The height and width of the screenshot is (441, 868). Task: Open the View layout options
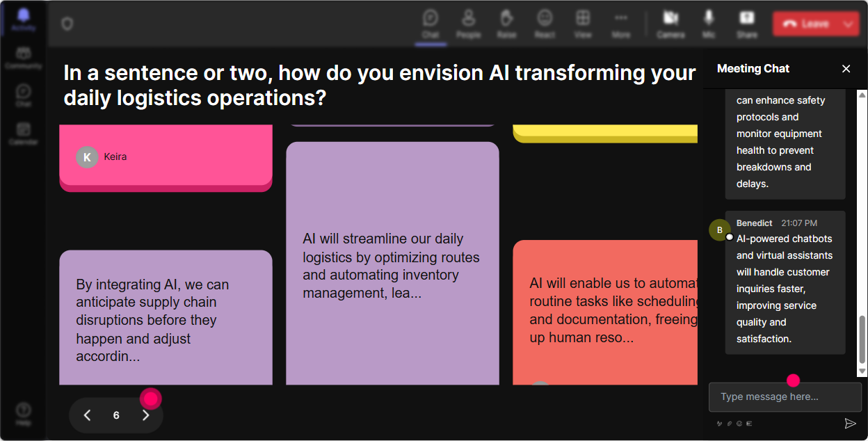pyautogui.click(x=583, y=24)
